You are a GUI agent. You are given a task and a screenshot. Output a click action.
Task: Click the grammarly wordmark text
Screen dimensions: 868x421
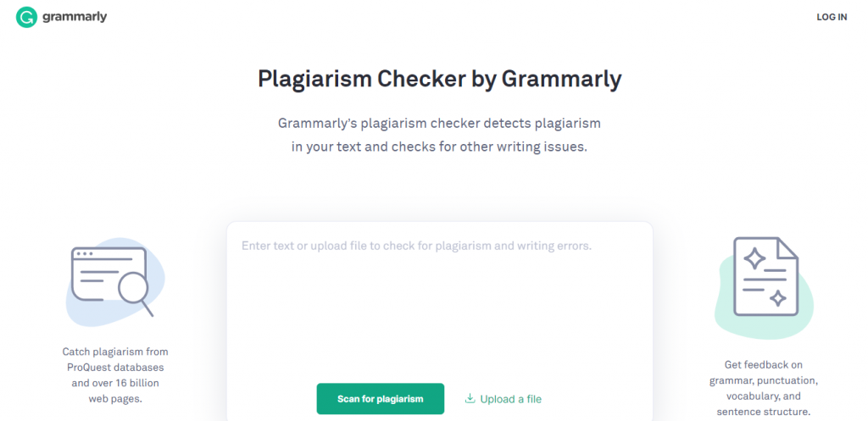click(75, 17)
